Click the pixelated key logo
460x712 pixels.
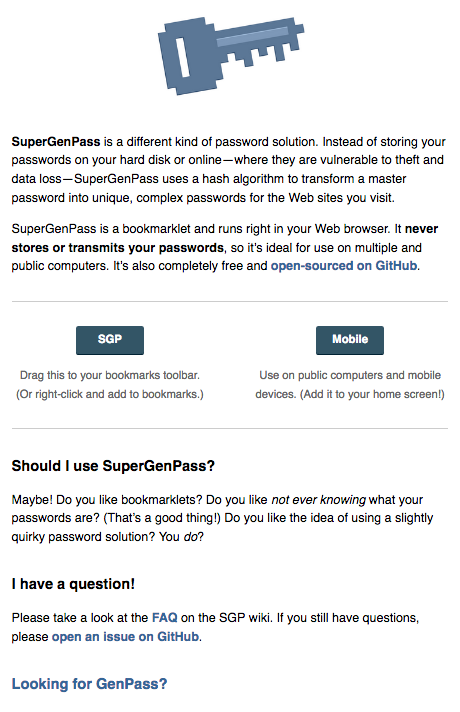pyautogui.click(x=231, y=55)
